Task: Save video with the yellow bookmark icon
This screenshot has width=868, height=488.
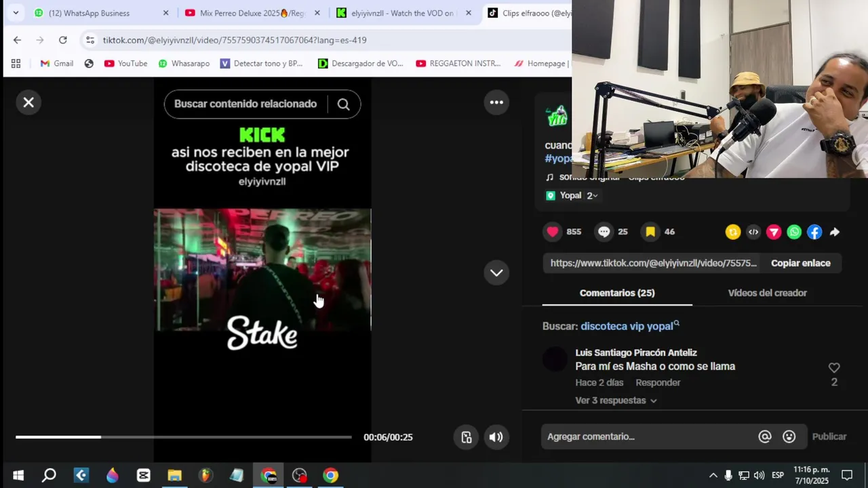Action: click(x=650, y=232)
